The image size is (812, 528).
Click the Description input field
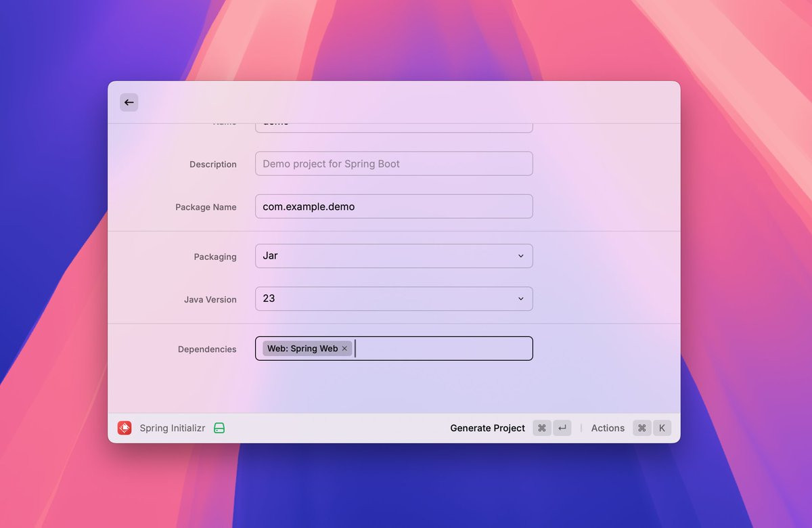point(394,164)
